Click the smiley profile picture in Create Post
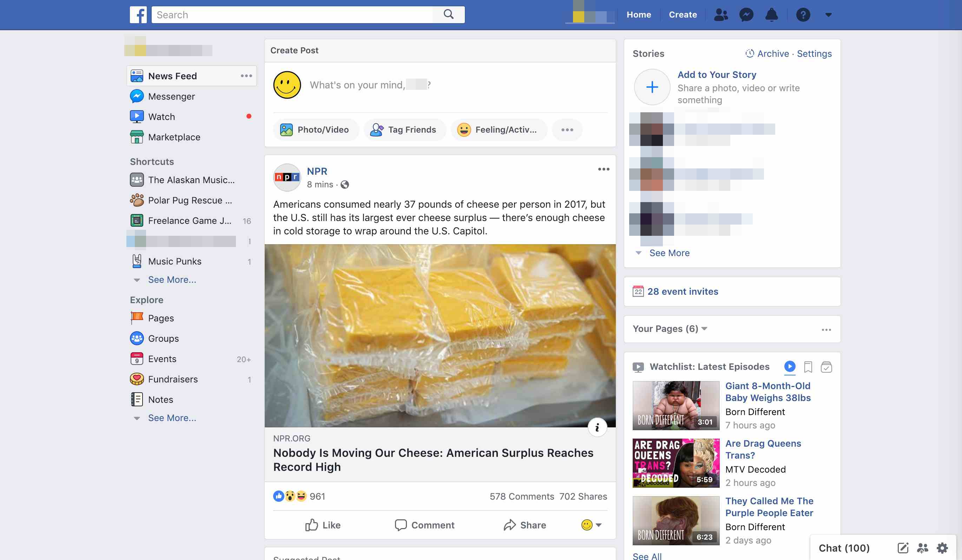The height and width of the screenshot is (560, 962). pos(287,85)
